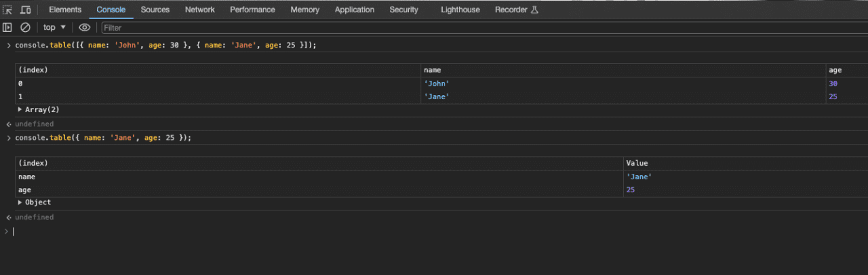Click the first undefined result line
The height and width of the screenshot is (275, 868).
tap(34, 124)
